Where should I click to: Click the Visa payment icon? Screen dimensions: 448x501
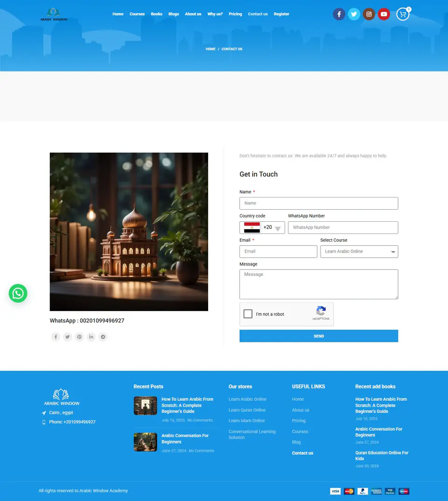coord(335,491)
